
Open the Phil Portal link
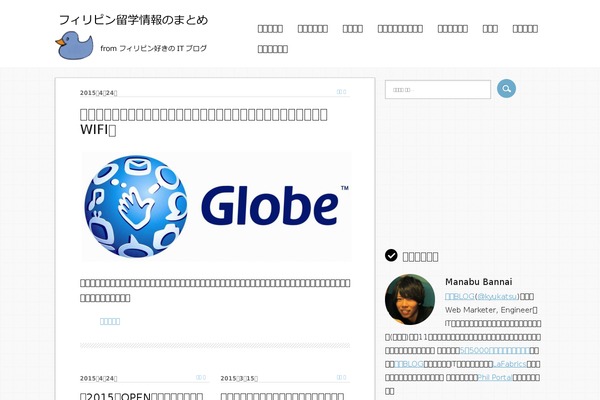[495, 377]
